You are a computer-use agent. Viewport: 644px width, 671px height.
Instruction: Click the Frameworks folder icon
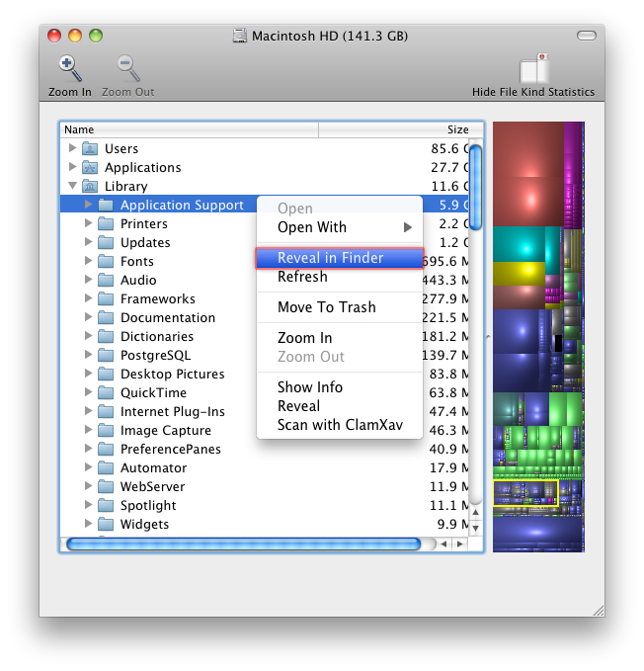(x=106, y=298)
